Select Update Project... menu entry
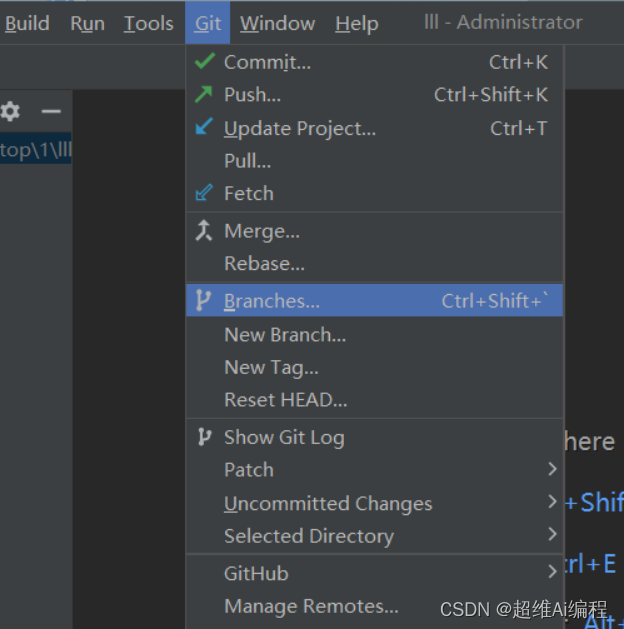The height and width of the screenshot is (629, 624). click(x=375, y=128)
